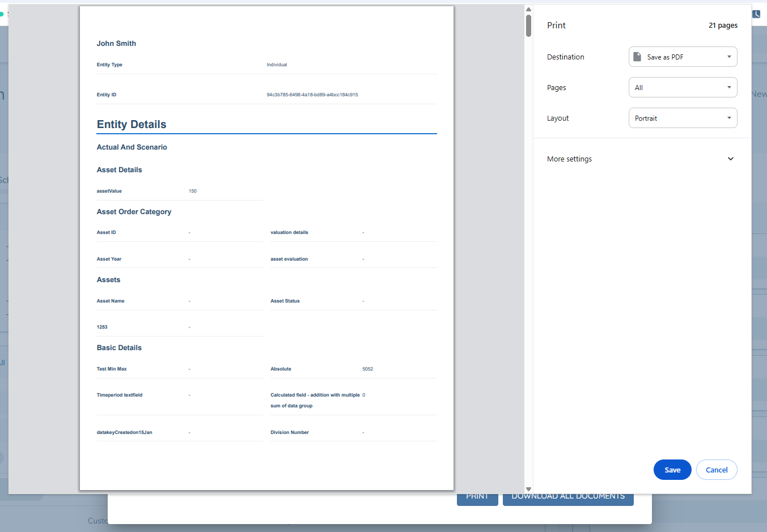Open the Destination selection box
This screenshot has width=767, height=532.
[x=683, y=56]
